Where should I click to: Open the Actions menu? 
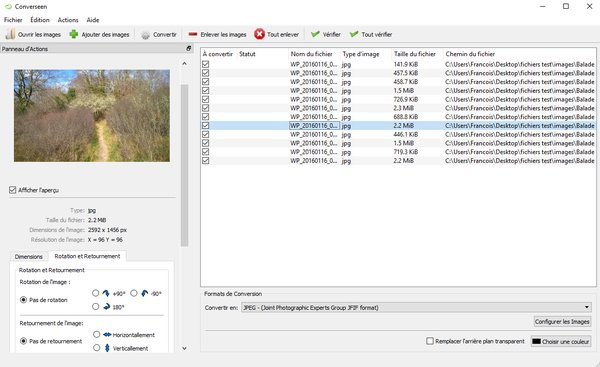click(68, 20)
